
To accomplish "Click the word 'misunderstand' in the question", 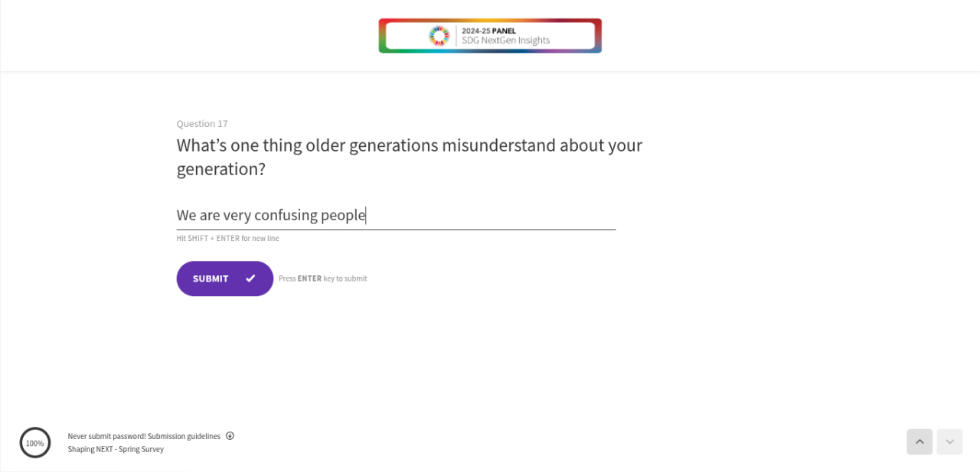I will 498,145.
